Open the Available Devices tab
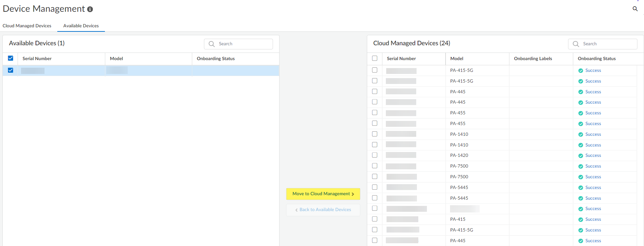 coord(81,26)
